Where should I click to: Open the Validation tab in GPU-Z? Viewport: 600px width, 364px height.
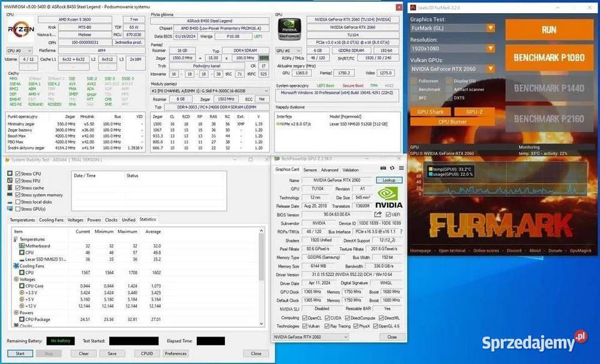pyautogui.click(x=351, y=169)
